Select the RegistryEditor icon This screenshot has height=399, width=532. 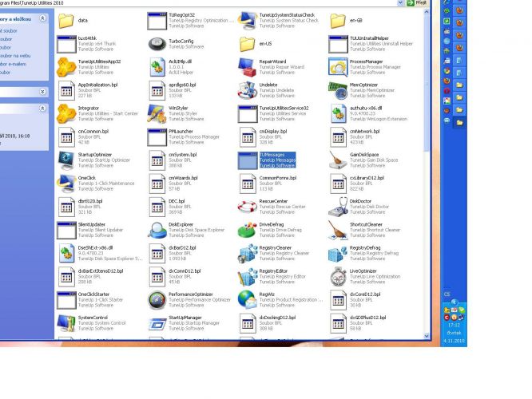coord(248,277)
